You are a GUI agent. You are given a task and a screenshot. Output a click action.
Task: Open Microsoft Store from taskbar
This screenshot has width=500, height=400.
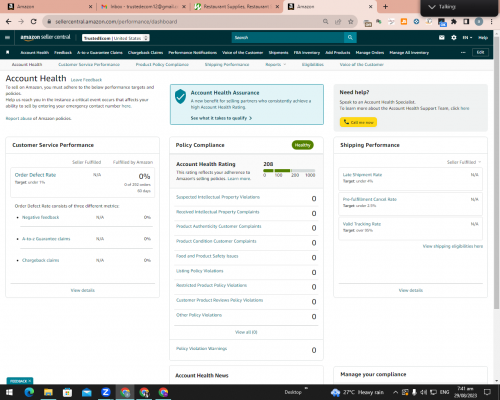68,392
